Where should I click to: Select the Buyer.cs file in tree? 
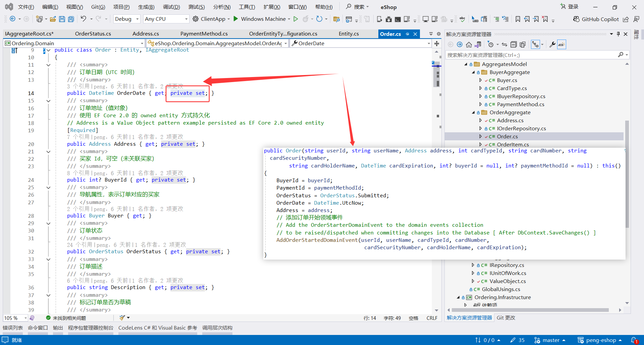507,80
